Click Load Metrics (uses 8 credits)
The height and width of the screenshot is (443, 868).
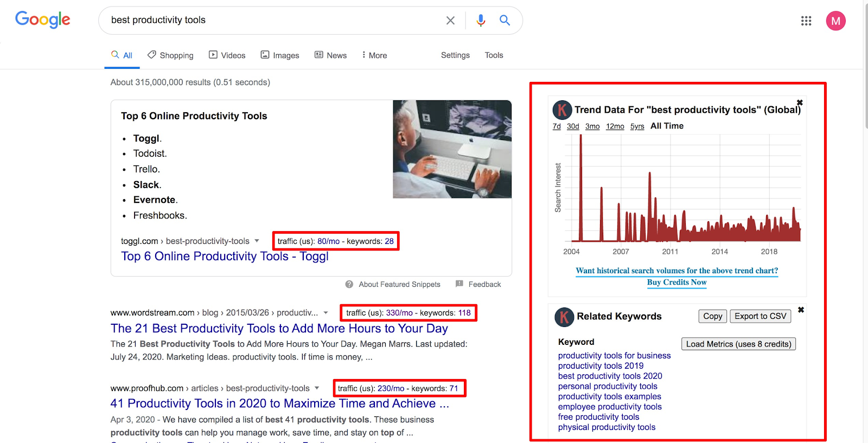pyautogui.click(x=739, y=344)
